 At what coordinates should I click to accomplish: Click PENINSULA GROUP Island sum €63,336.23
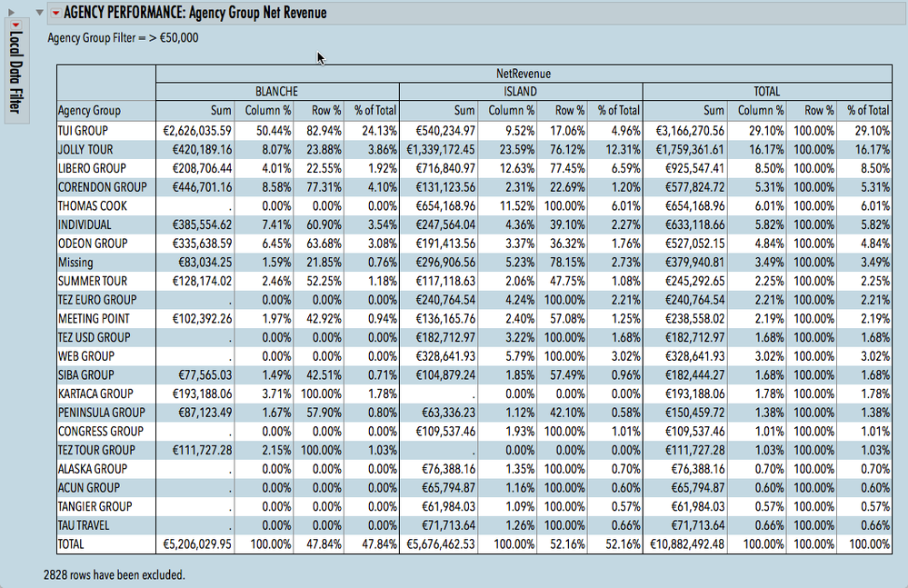[448, 413]
